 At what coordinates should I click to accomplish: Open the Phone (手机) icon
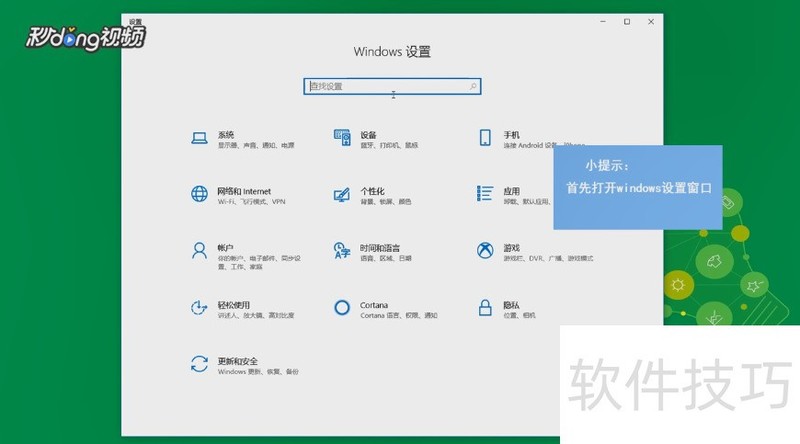point(485,138)
